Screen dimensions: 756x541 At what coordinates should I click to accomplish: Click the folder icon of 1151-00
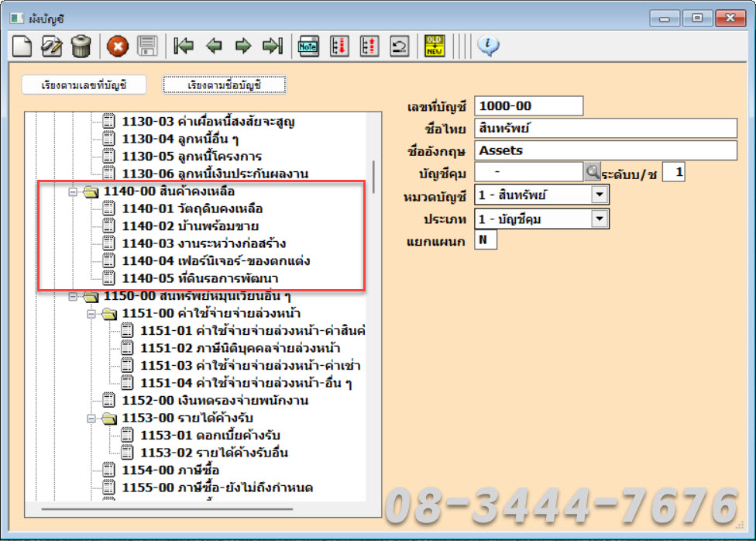pos(109,314)
